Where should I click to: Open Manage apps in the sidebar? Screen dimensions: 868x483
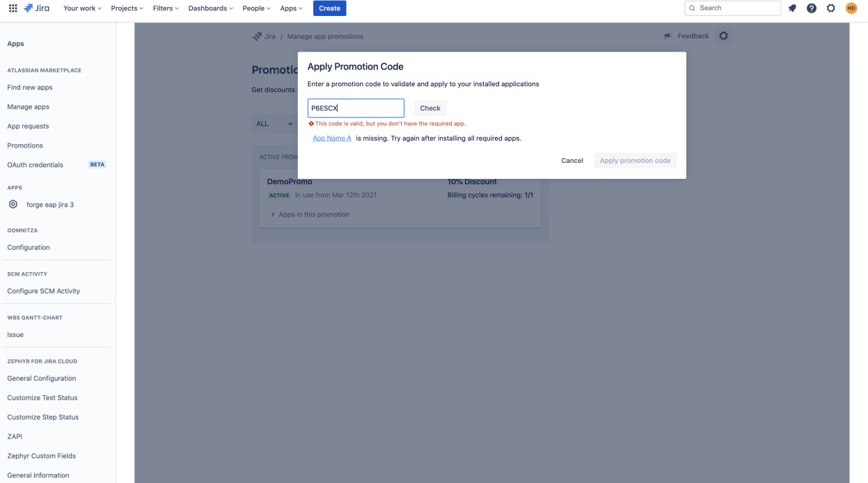click(29, 106)
